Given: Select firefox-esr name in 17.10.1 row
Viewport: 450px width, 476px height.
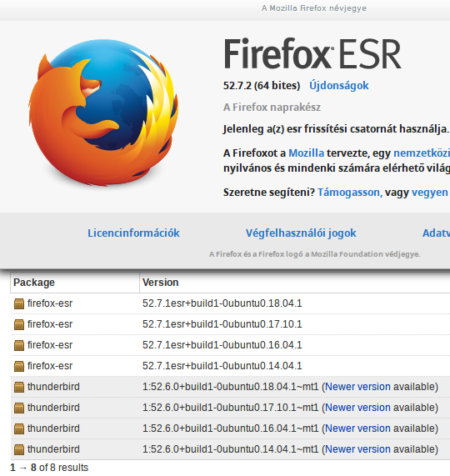Looking at the screenshot, I should click(x=50, y=324).
